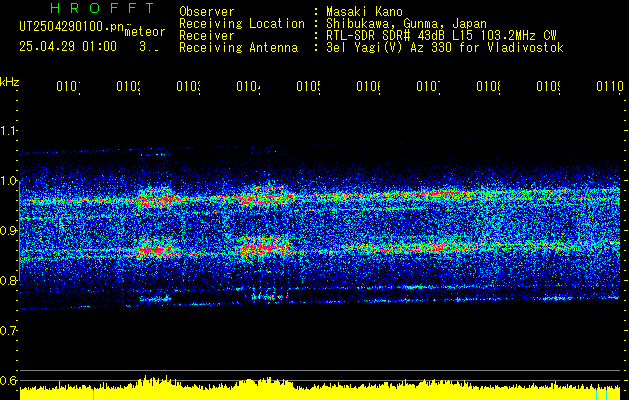Viewport: 629px width, 400px height.
Task: Click the 0109 time marker
Action: click(x=548, y=86)
